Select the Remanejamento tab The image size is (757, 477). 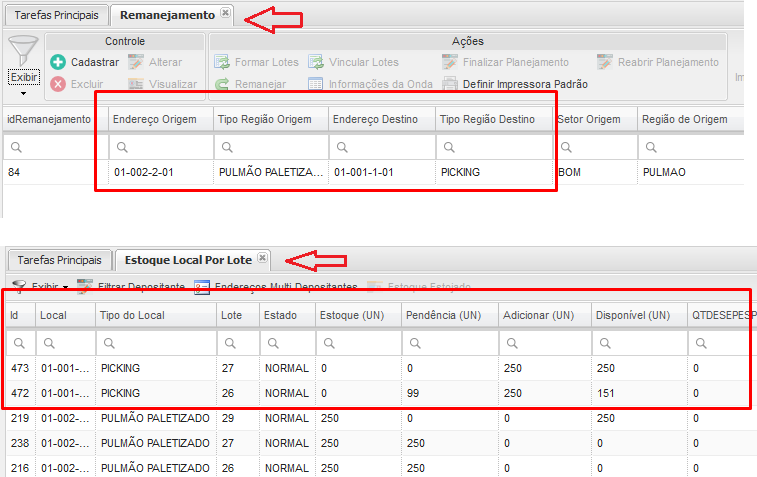[x=168, y=15]
